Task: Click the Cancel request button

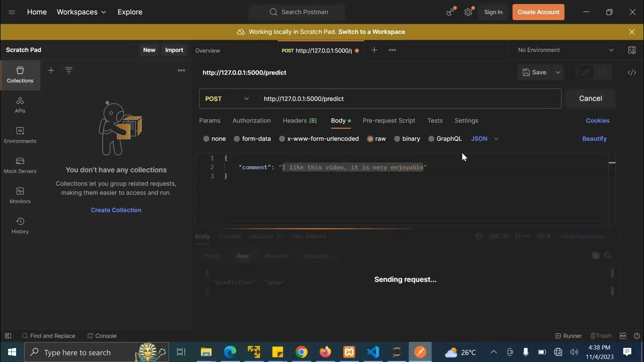Action: pos(591,99)
